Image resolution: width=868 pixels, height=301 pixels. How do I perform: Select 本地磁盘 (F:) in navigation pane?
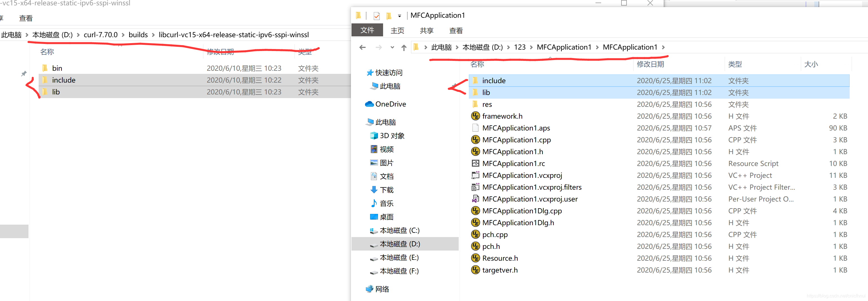394,271
